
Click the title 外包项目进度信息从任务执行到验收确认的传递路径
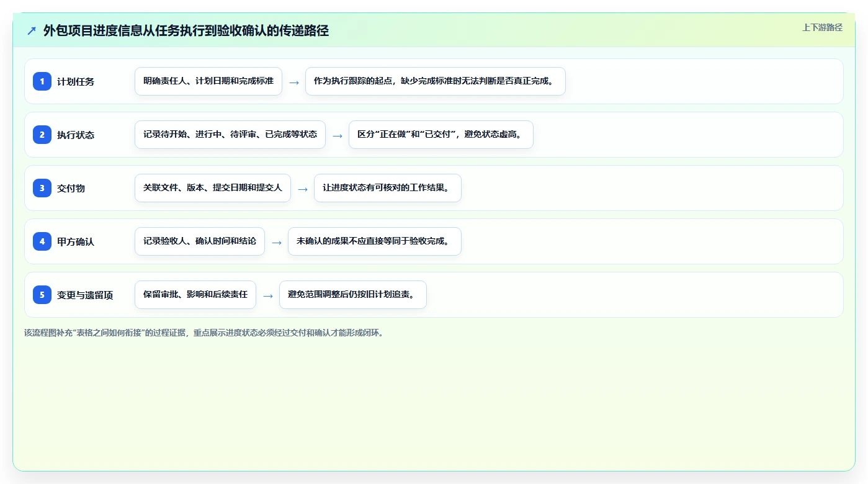(186, 30)
